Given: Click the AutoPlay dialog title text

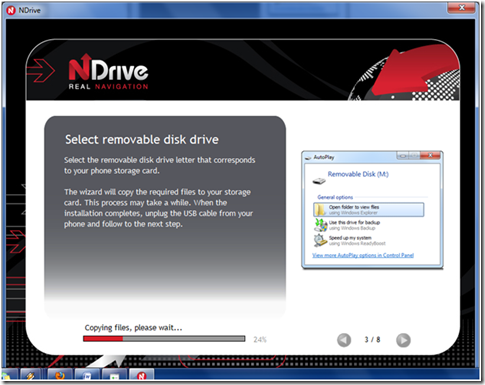Looking at the screenshot, I should [324, 157].
